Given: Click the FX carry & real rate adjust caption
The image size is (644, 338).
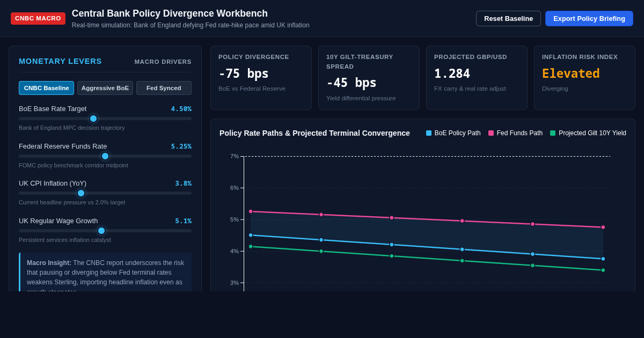Looking at the screenshot, I should click(470, 89).
